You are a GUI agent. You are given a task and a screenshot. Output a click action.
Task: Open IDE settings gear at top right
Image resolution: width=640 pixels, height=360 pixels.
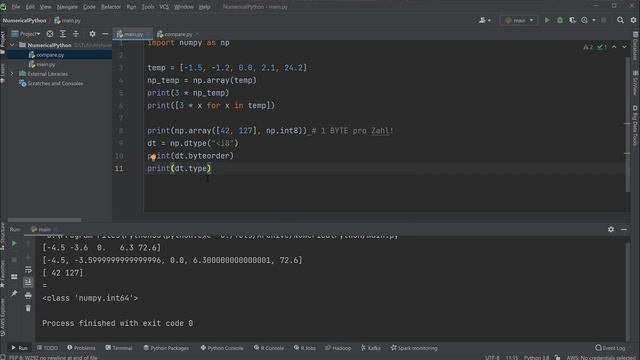pyautogui.click(x=633, y=20)
